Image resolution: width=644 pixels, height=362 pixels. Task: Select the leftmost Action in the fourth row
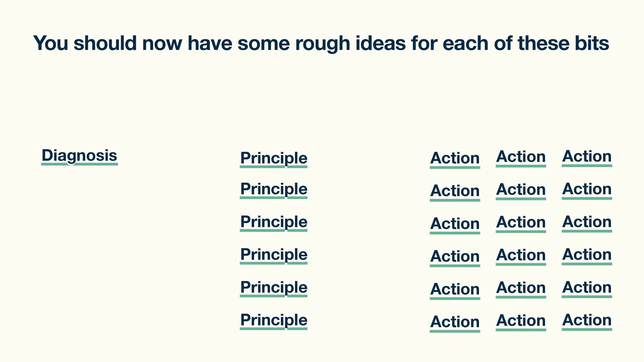coord(455,257)
